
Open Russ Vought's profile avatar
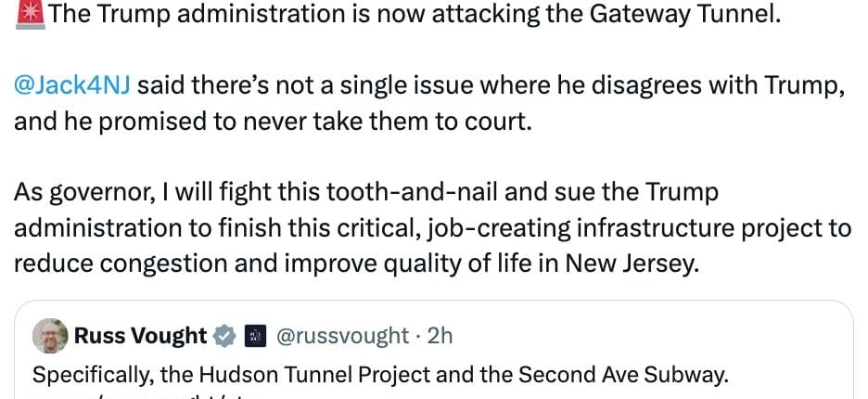tap(50, 336)
